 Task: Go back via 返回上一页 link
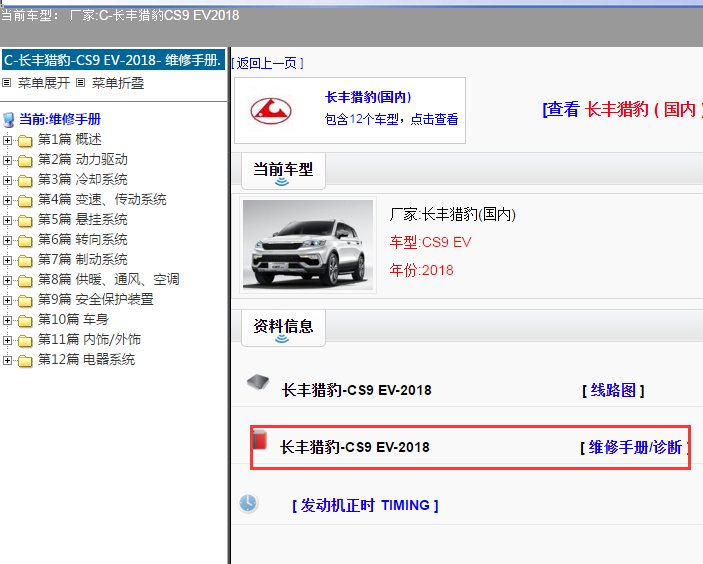pyautogui.click(x=267, y=63)
